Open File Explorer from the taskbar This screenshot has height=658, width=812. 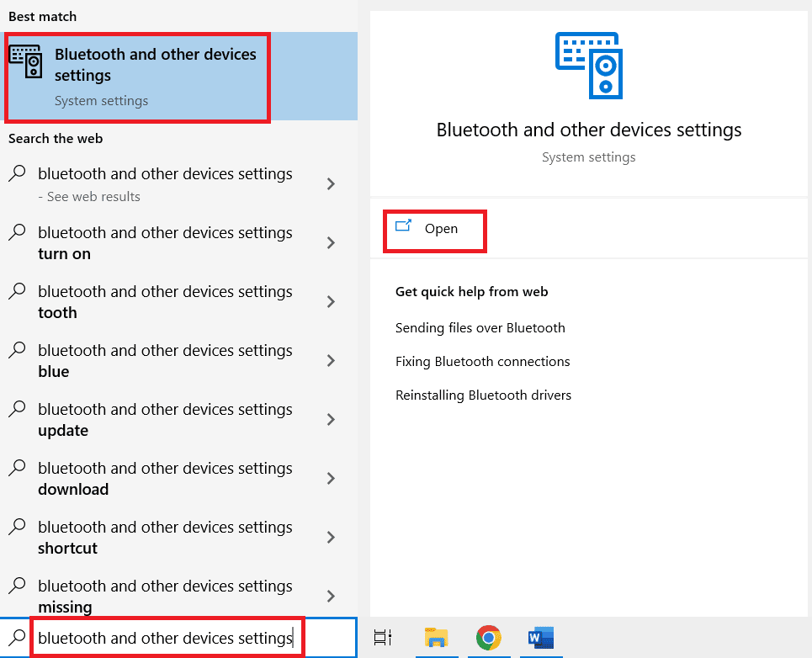(437, 638)
